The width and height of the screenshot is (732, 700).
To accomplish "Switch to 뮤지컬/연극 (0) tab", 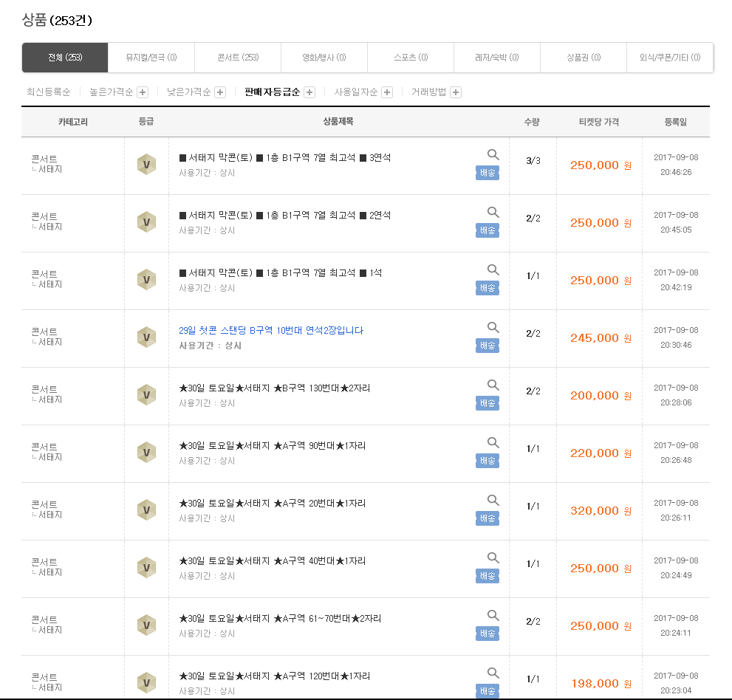I will pos(151,58).
